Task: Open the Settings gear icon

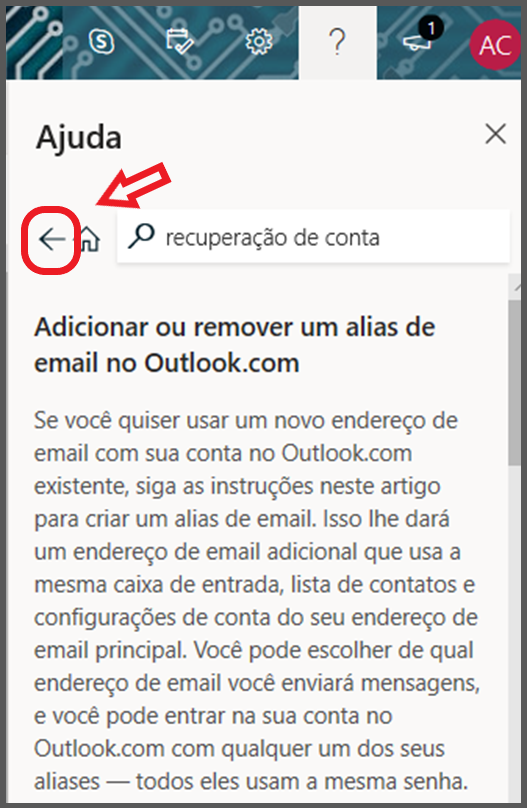Action: (x=259, y=42)
